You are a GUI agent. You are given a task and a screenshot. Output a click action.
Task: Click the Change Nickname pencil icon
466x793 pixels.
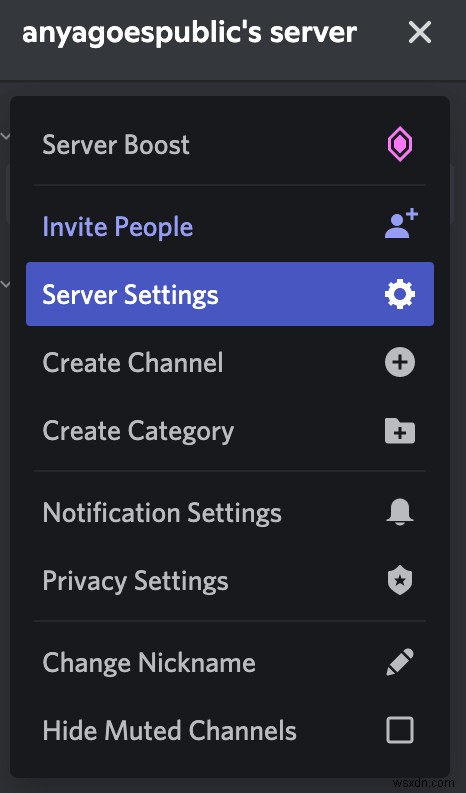coord(400,662)
